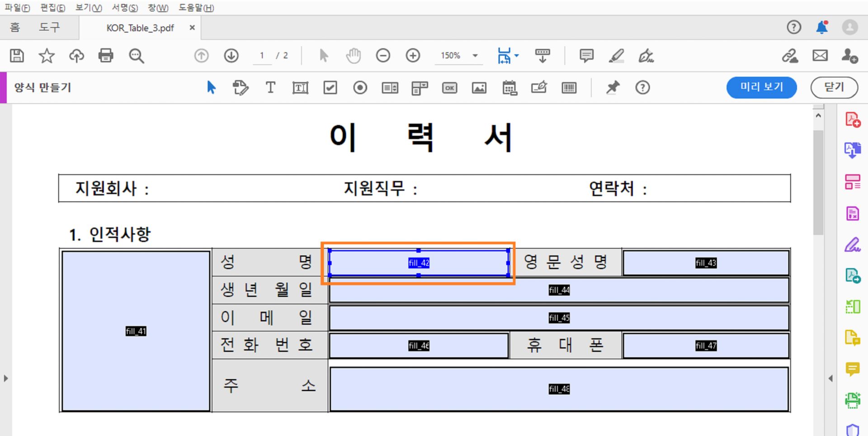Click the 미리 보기 button
The image size is (868, 436).
point(761,87)
